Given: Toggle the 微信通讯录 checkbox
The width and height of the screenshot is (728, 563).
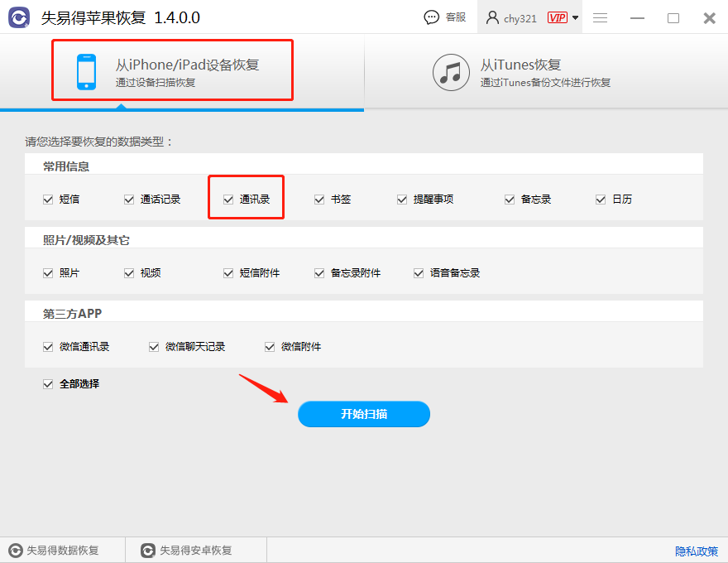Looking at the screenshot, I should pyautogui.click(x=48, y=347).
